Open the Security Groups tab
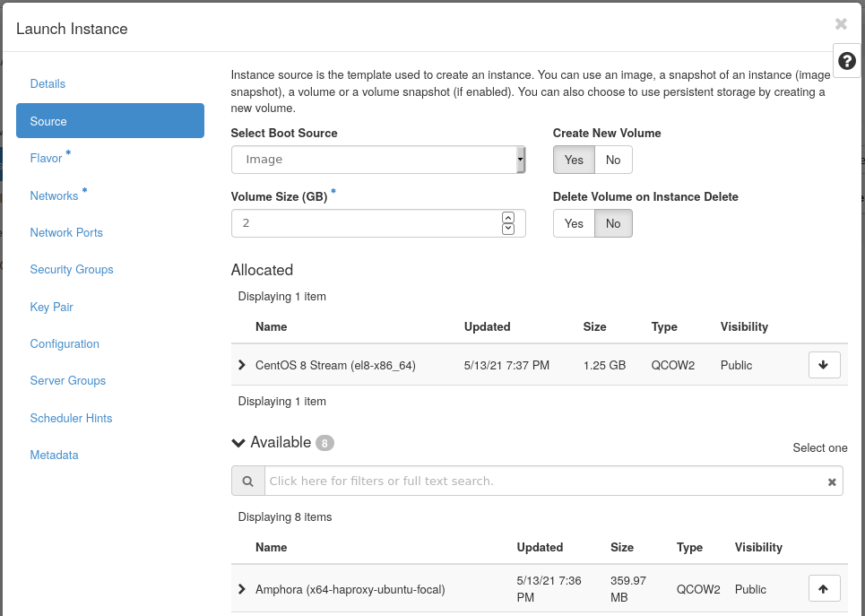 click(72, 269)
